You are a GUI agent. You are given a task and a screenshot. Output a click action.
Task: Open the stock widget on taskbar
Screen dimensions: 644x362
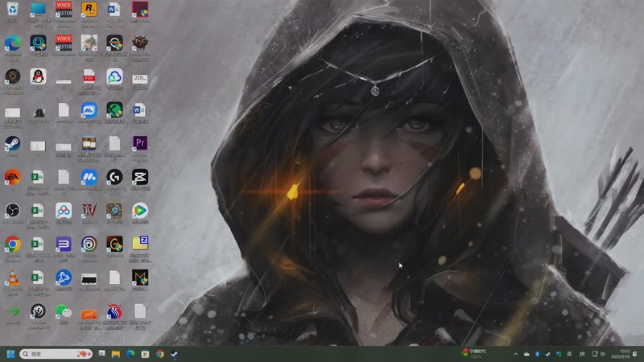tap(475, 353)
